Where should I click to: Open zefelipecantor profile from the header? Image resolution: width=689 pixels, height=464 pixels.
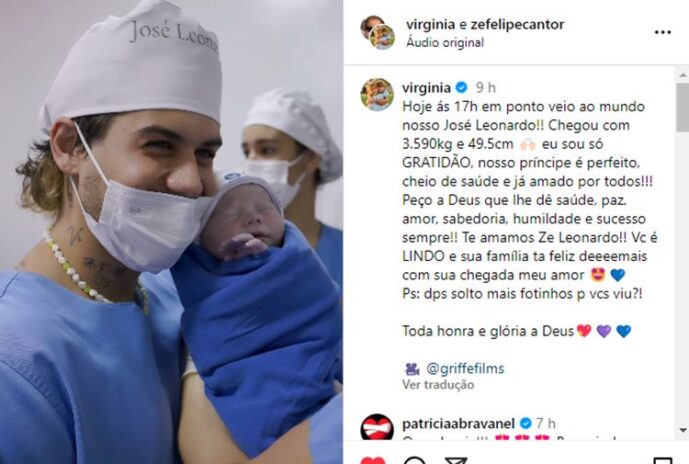point(517,24)
